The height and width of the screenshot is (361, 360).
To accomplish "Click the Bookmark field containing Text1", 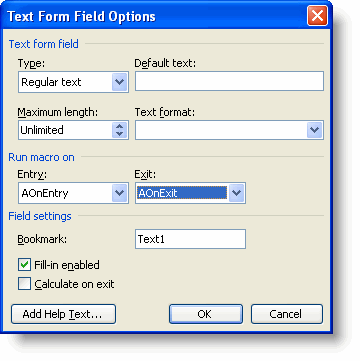I will [190, 239].
